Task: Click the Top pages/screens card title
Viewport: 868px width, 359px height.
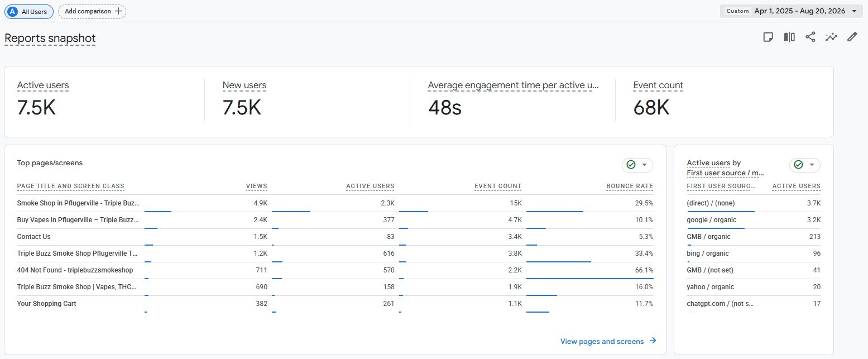Action: point(50,163)
